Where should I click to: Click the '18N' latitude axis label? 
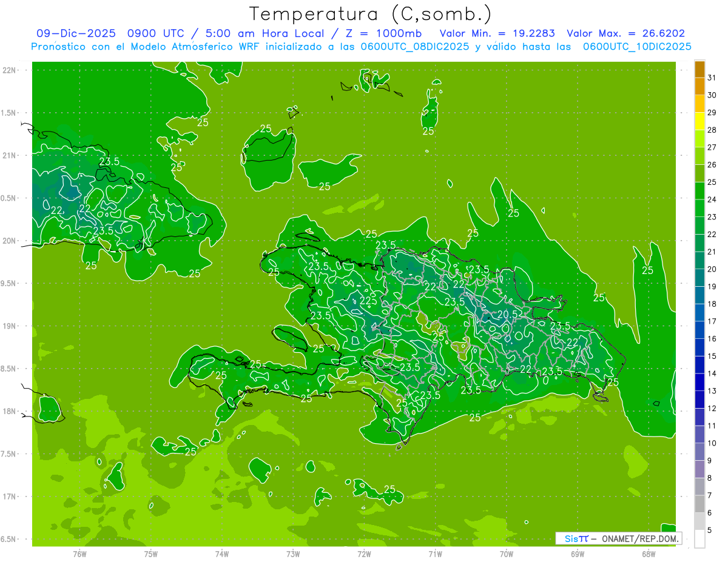pyautogui.click(x=9, y=411)
